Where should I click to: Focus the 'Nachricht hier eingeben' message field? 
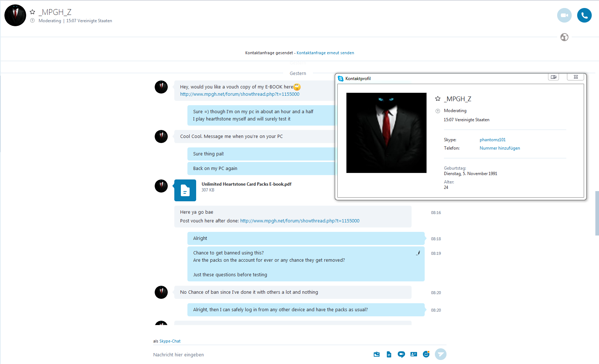point(258,355)
